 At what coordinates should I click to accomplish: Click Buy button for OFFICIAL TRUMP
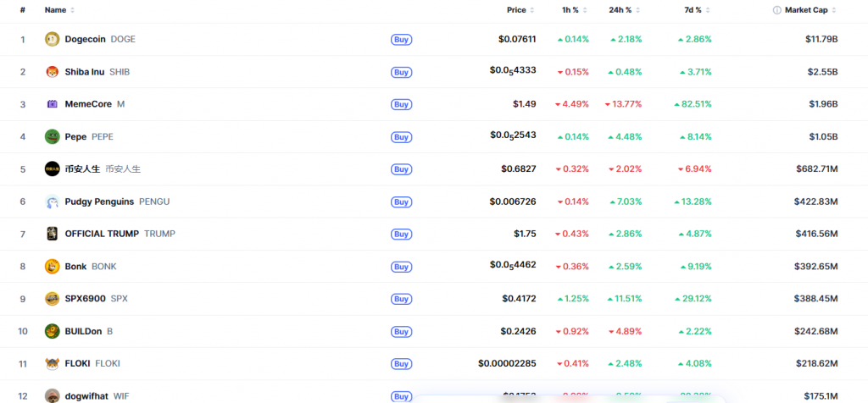point(401,235)
